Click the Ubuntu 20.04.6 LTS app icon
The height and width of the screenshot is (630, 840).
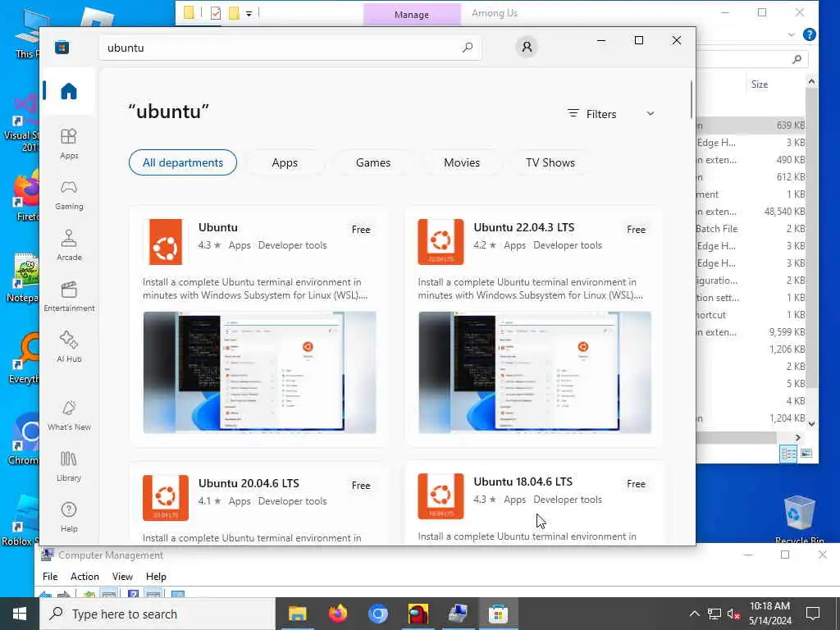tap(166, 498)
